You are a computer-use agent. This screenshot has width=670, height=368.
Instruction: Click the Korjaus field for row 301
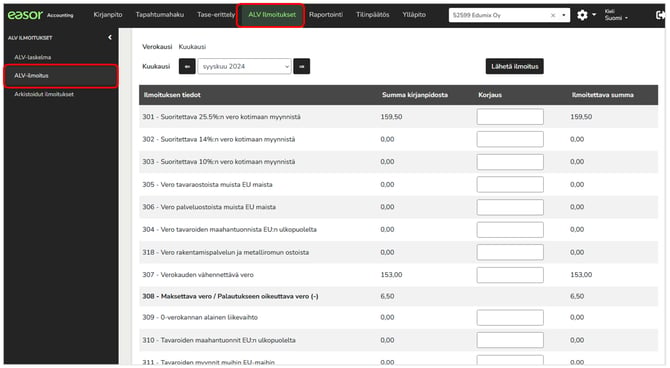tap(510, 117)
